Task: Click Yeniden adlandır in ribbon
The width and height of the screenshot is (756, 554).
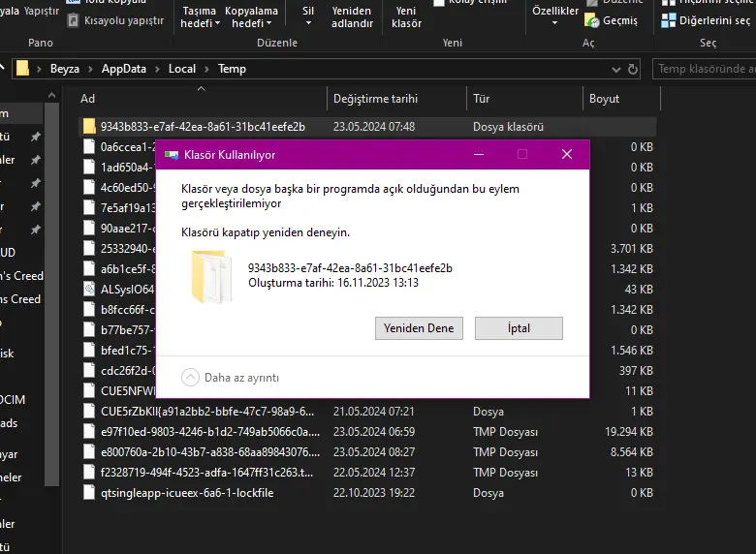Action: pyautogui.click(x=352, y=16)
